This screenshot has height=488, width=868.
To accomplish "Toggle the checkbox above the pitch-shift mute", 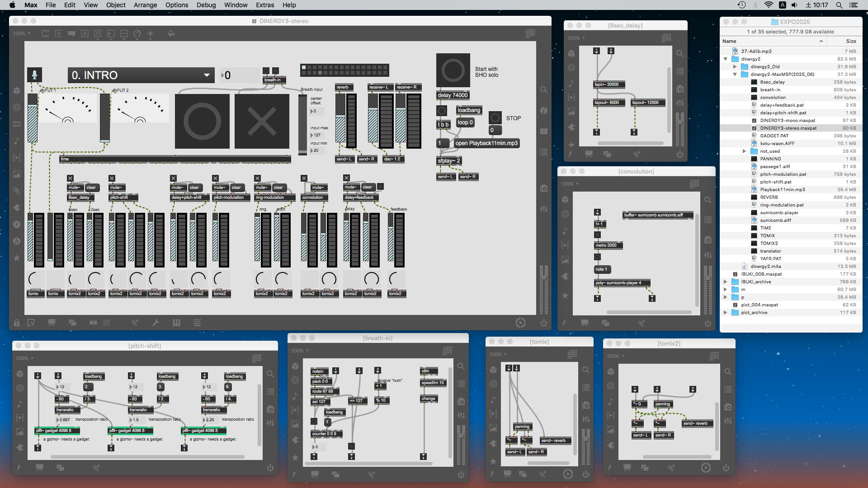I will pyautogui.click(x=112, y=178).
